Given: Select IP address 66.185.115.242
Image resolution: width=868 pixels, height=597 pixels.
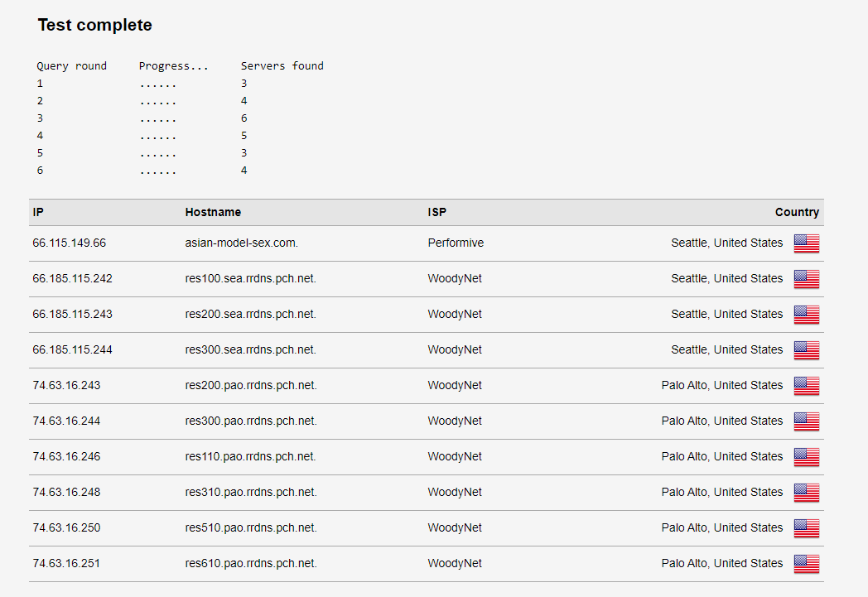Looking at the screenshot, I should click(x=73, y=278).
